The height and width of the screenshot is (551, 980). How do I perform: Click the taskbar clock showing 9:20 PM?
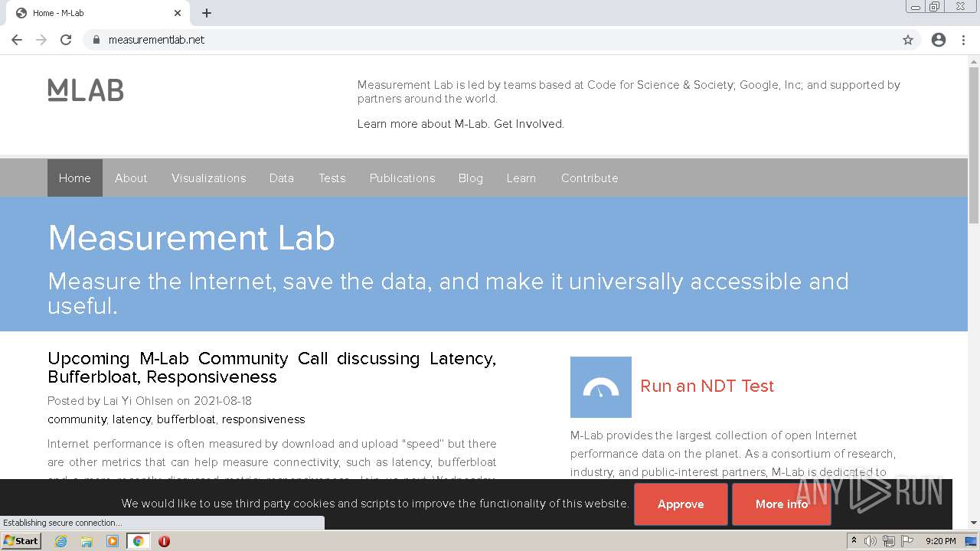tap(940, 541)
